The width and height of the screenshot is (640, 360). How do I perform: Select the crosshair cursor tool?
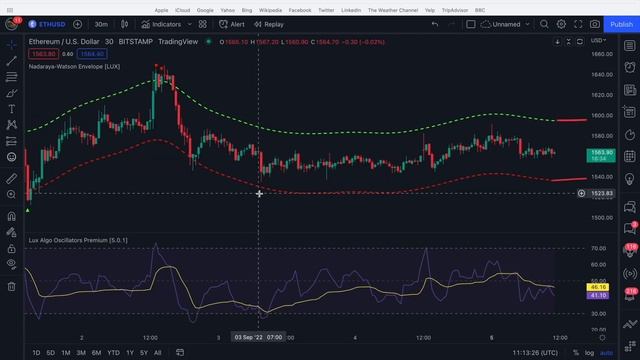11,44
